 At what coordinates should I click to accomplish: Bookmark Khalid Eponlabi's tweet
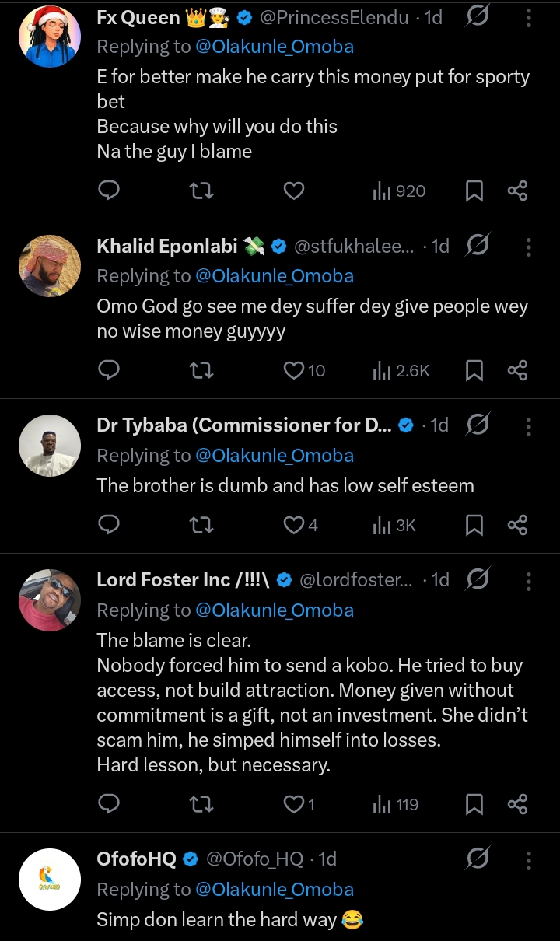(x=474, y=370)
